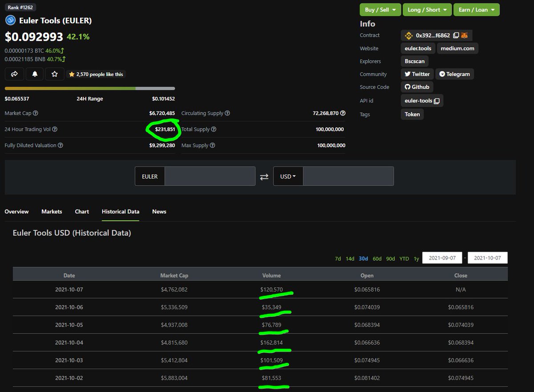The image size is (534, 392).
Task: Click the 2021-10-07 date row cell
Action: [69, 289]
